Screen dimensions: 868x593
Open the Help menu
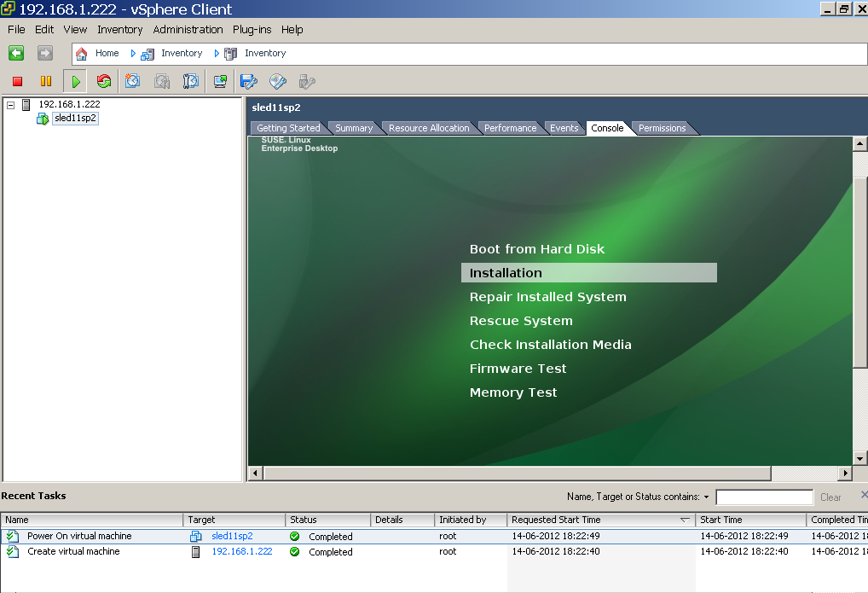click(x=292, y=29)
